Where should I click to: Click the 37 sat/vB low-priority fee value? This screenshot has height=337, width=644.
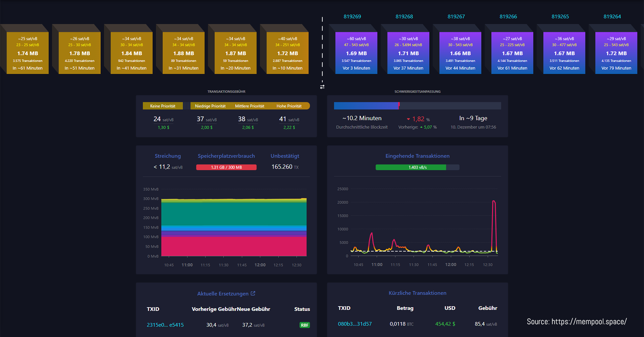(207, 119)
